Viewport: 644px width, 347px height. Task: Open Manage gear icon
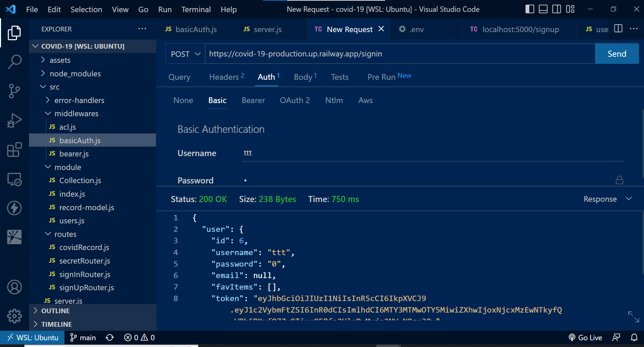14,316
